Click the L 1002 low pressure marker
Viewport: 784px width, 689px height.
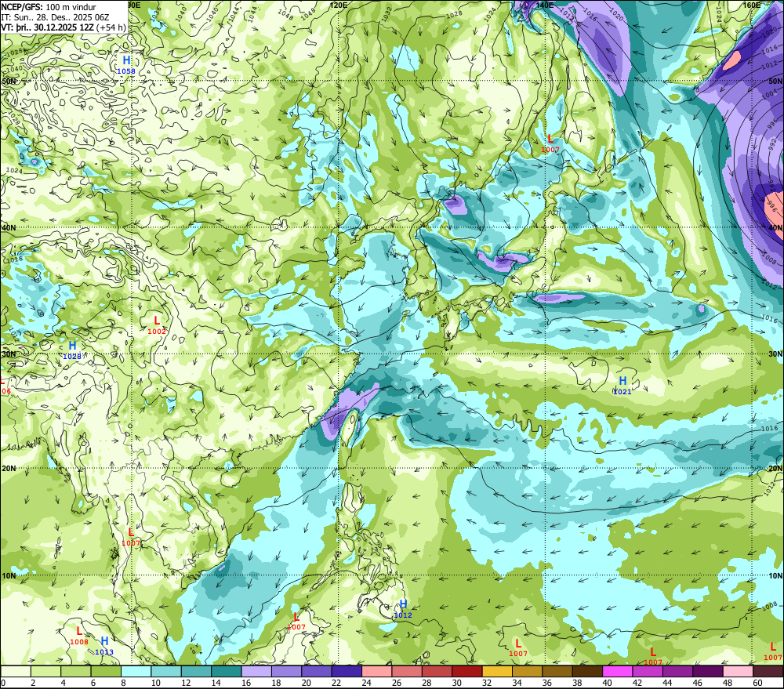click(x=157, y=325)
